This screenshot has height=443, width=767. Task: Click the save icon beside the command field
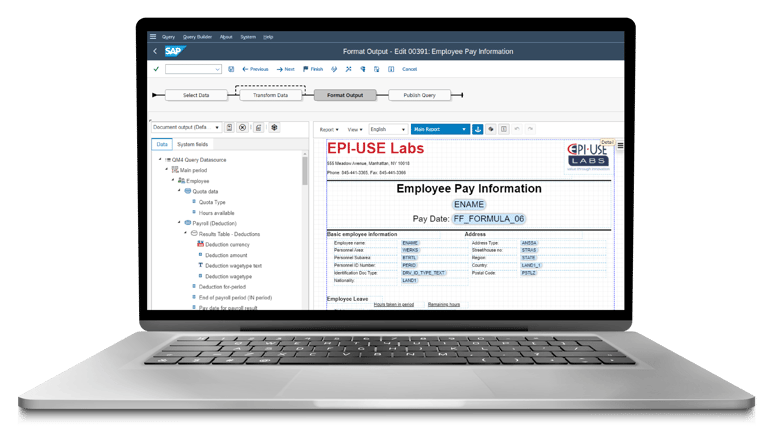click(231, 69)
